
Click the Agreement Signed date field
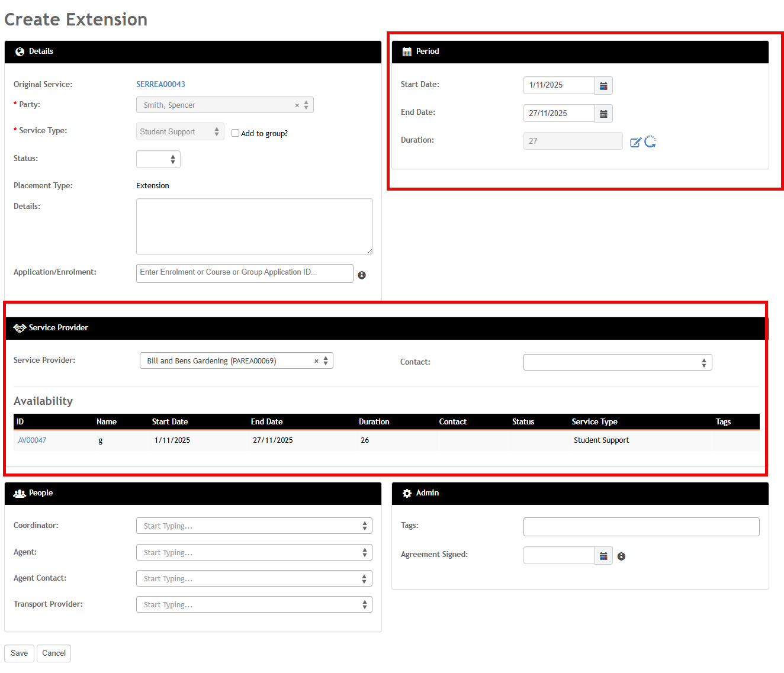tap(559, 556)
